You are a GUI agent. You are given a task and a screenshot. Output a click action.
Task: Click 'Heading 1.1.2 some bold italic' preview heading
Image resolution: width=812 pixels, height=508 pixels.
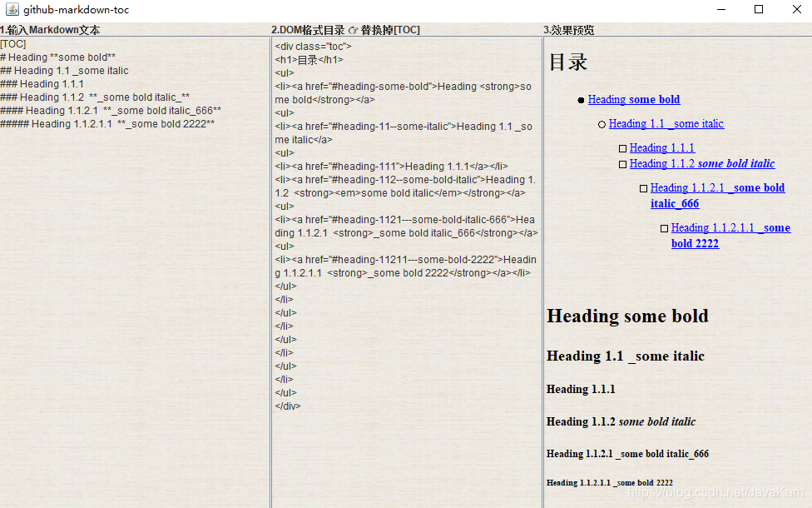621,422
